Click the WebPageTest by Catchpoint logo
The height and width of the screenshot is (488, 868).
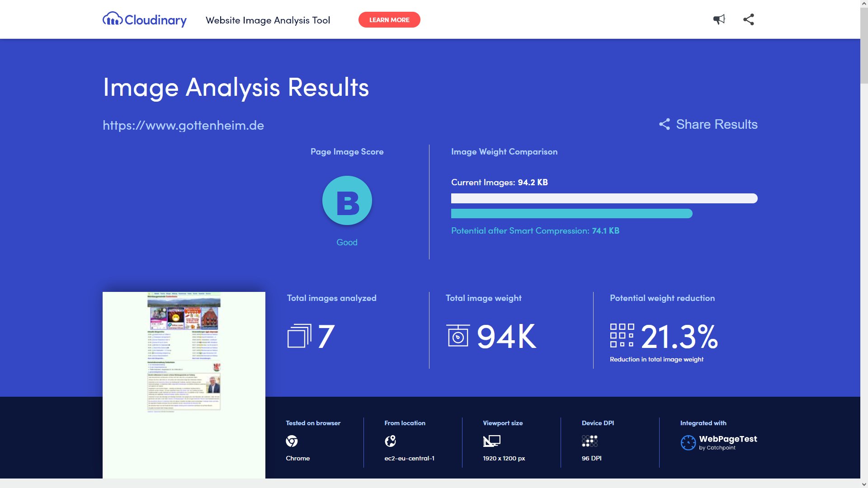719,442
